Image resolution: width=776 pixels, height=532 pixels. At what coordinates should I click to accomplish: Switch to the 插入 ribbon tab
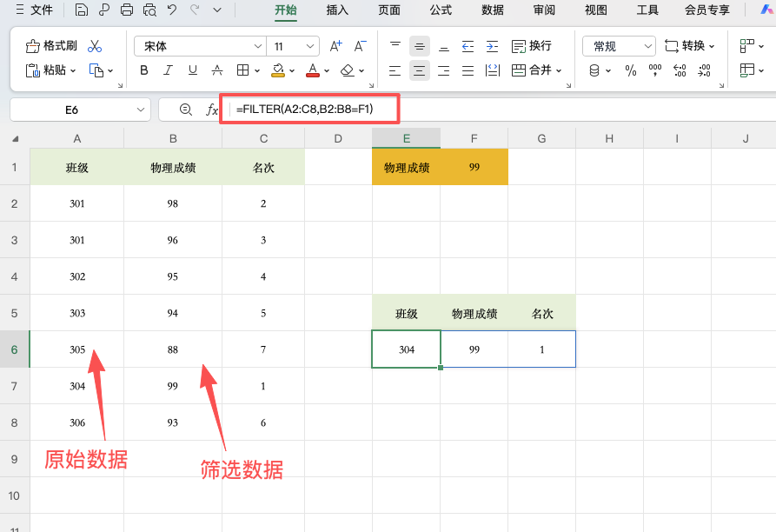(x=337, y=10)
